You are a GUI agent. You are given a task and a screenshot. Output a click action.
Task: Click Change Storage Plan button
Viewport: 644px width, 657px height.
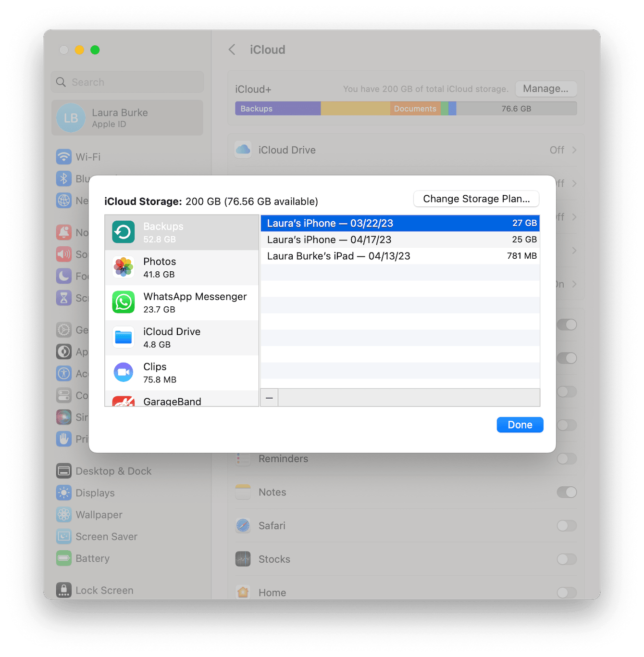pos(476,199)
